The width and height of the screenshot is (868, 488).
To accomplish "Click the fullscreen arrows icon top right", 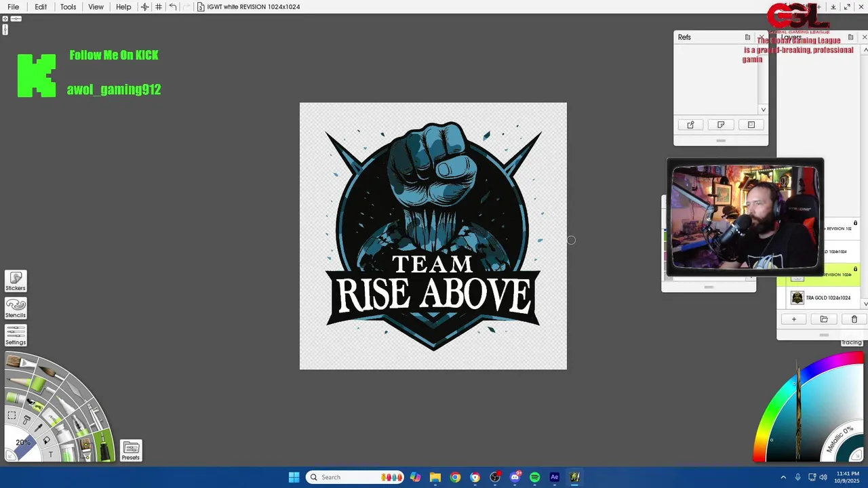I will (847, 7).
